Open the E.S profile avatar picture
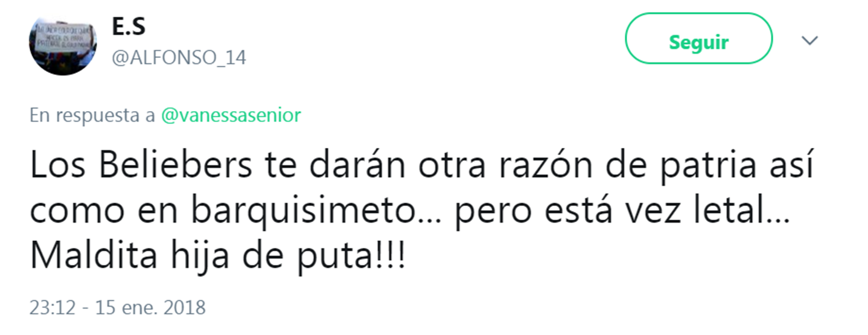Screen dimensions: 868x335 (x=63, y=42)
